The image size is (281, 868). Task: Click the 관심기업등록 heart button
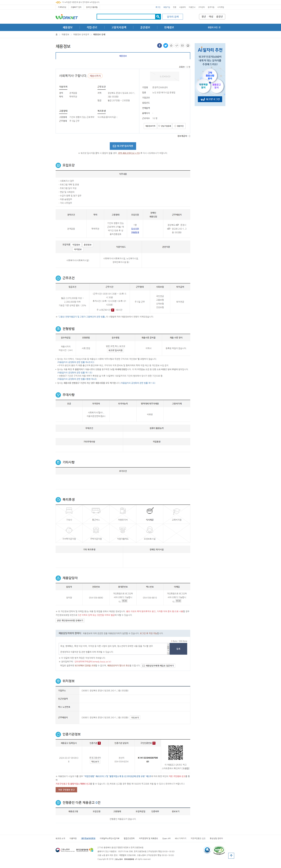(x=165, y=126)
